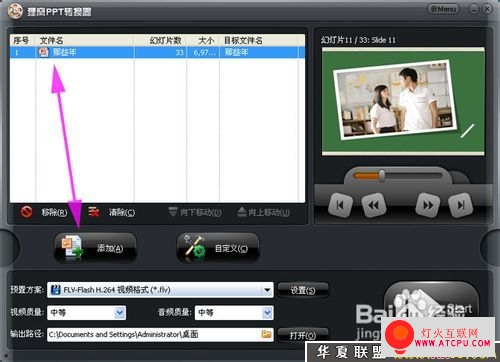Go back one slide with rewind

click(374, 205)
